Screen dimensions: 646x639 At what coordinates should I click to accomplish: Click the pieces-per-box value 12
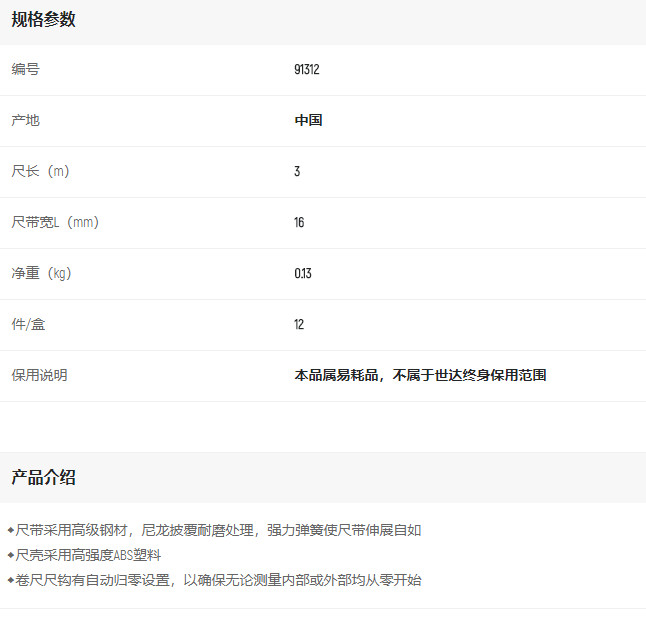pyautogui.click(x=299, y=325)
